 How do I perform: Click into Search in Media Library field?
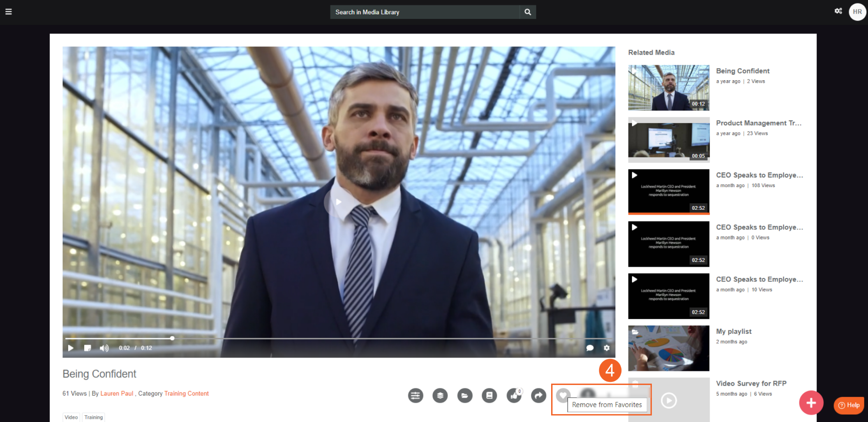click(425, 12)
